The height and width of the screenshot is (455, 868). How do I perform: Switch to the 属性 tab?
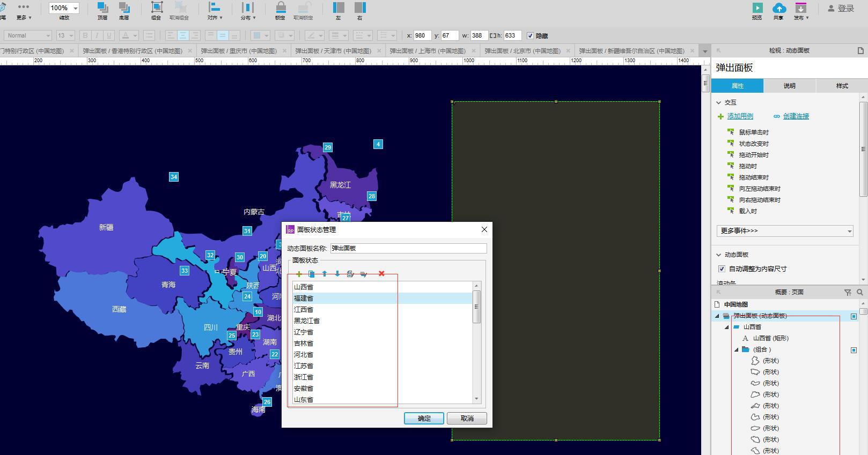click(738, 86)
